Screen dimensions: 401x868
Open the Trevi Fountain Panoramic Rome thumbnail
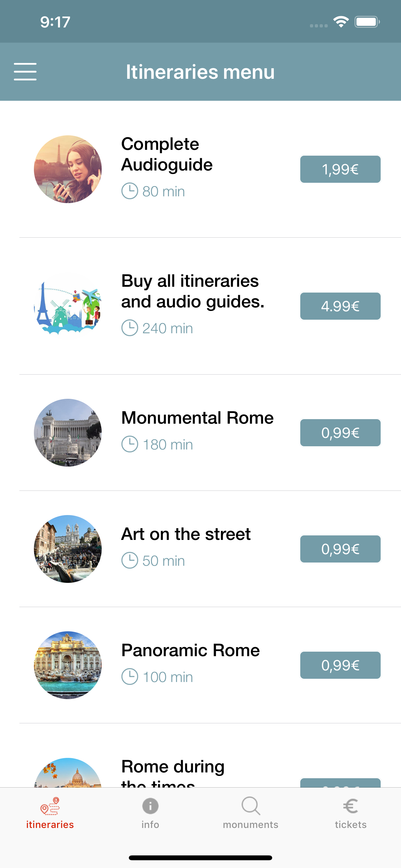(68, 665)
